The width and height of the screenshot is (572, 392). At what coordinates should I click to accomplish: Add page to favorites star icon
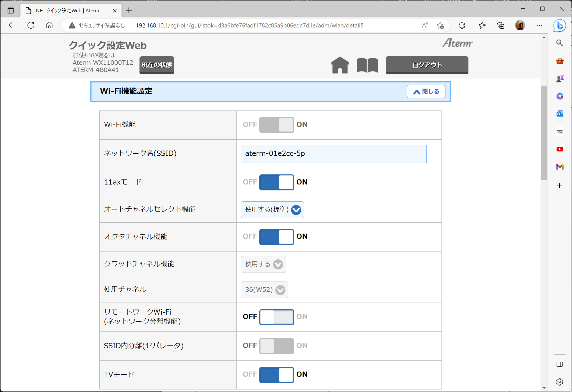440,26
